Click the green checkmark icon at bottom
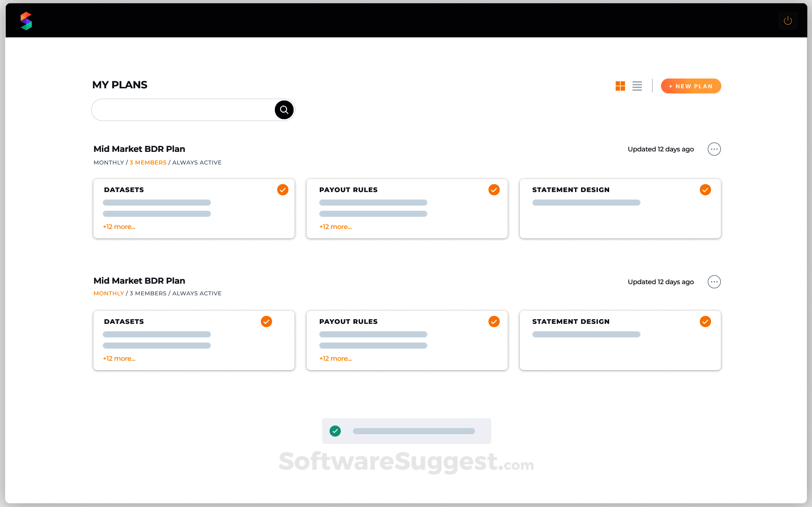The height and width of the screenshot is (507, 812). click(335, 431)
